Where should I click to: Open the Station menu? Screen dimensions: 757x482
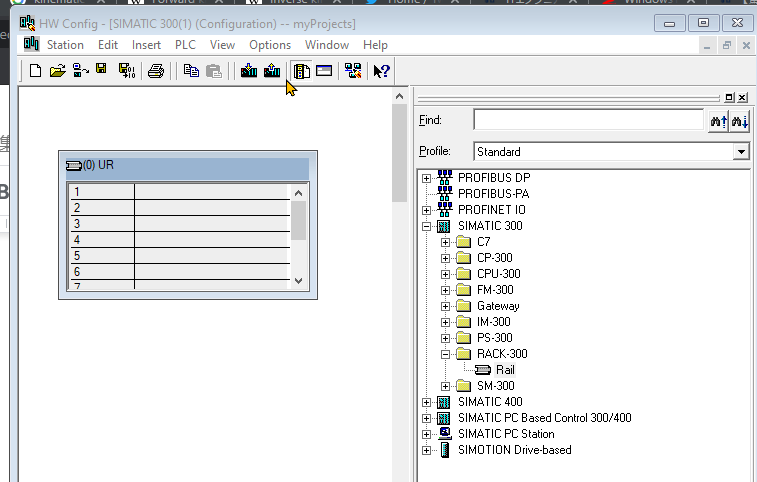point(65,45)
